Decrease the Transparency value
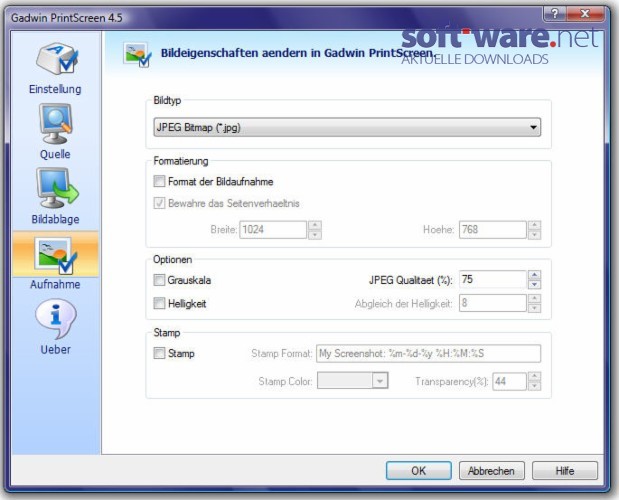The image size is (619, 500). 534,386
